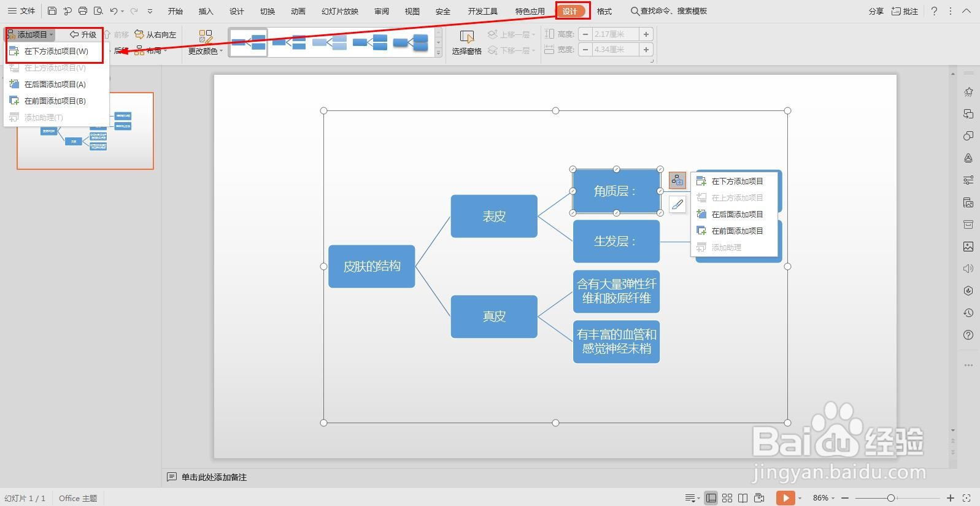Image resolution: width=980 pixels, height=506 pixels.
Task: Click the 高度 value input field
Action: point(615,34)
